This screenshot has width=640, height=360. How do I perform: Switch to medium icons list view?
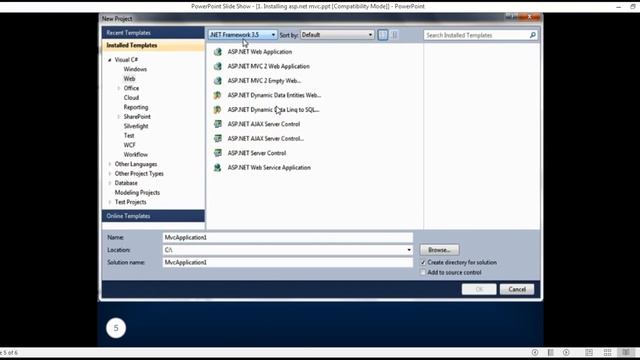394,35
